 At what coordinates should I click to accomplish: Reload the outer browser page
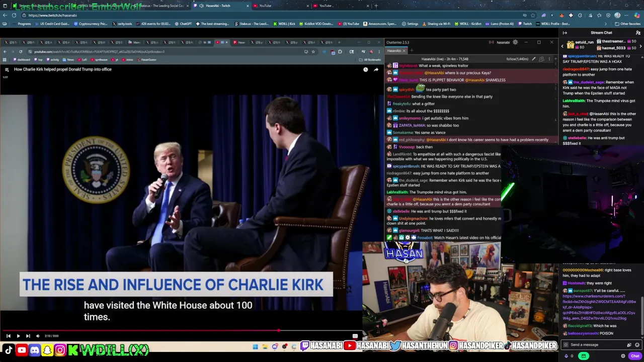pos(14,15)
